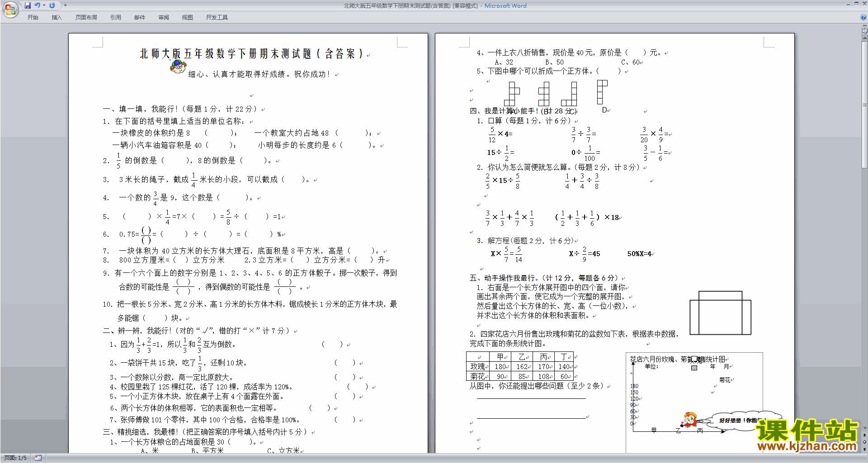The image size is (868, 463).
Task: Click the first blank answer line on page two
Action: (x=531, y=398)
